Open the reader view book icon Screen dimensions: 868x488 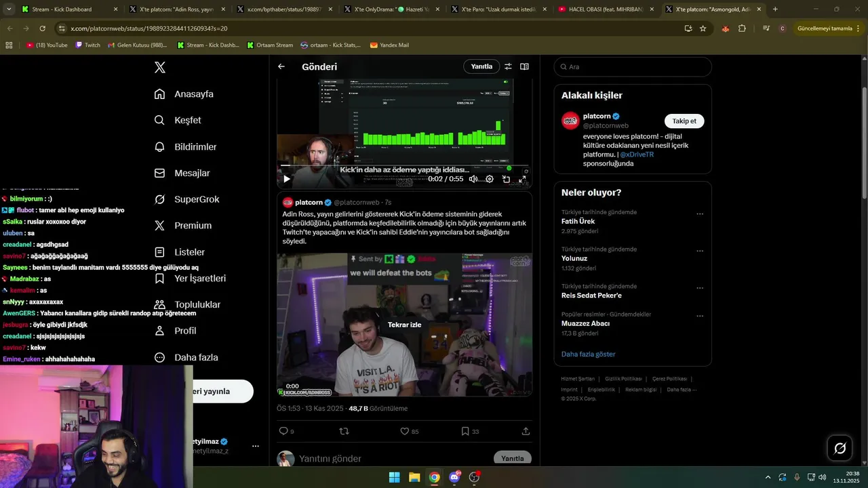click(524, 66)
